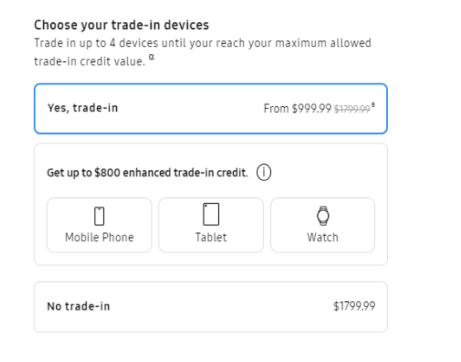Click the Watch label under the watch icon
461x362 pixels.
pyautogui.click(x=323, y=237)
